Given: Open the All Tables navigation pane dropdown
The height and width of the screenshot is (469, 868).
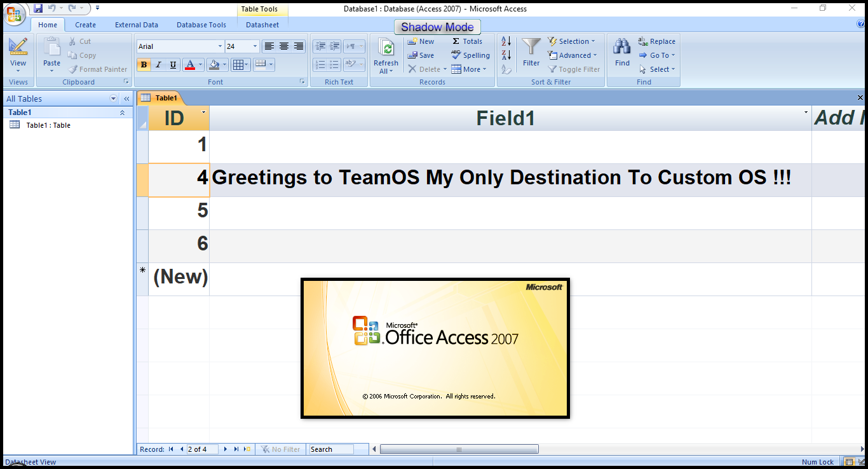Looking at the screenshot, I should click(114, 99).
